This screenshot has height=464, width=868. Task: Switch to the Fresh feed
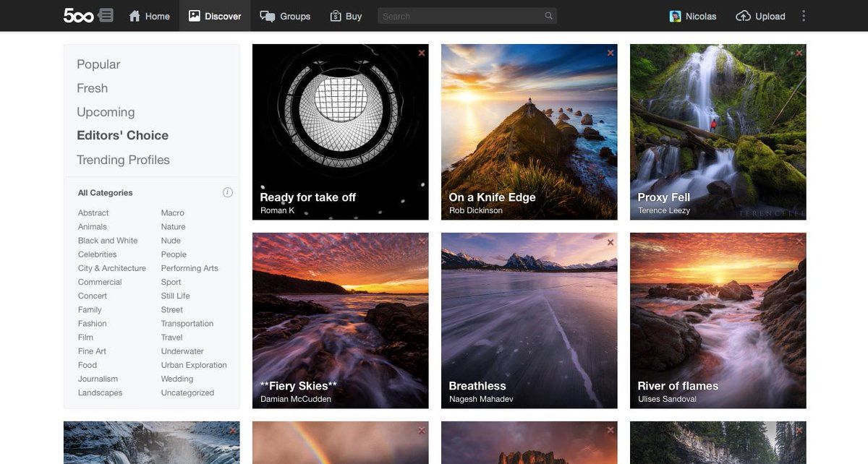[x=92, y=88]
